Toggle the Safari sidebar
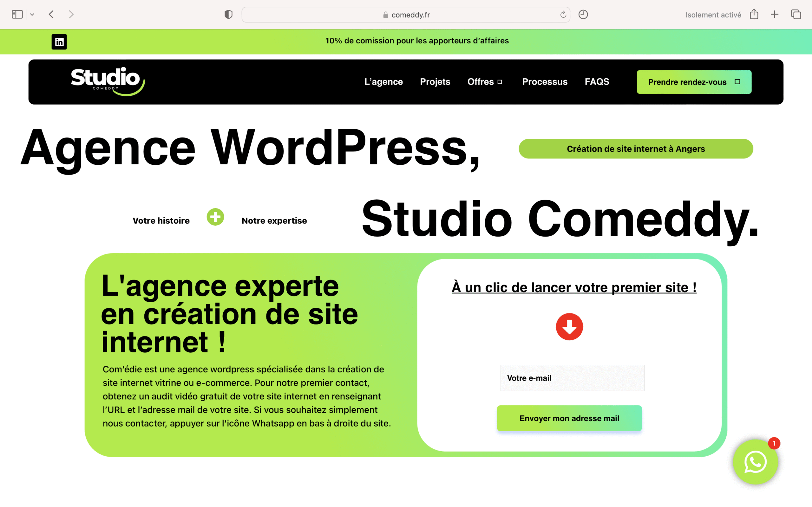The width and height of the screenshot is (812, 507). pyautogui.click(x=17, y=15)
